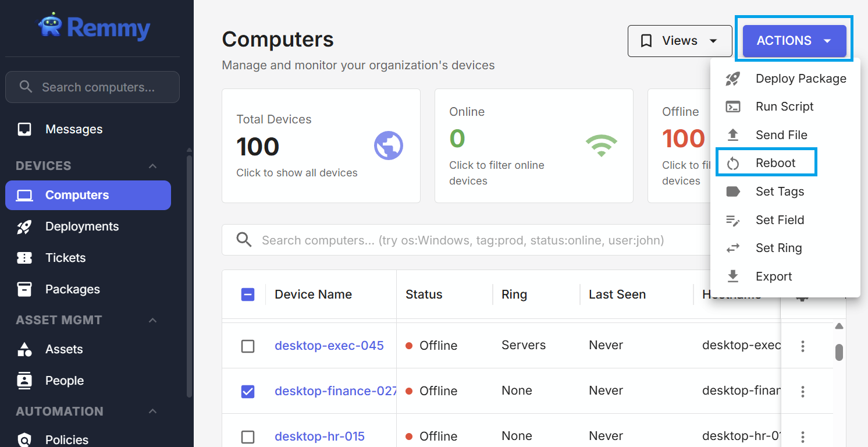This screenshot has width=868, height=447.
Task: Click the Export download icon
Action: tap(733, 276)
